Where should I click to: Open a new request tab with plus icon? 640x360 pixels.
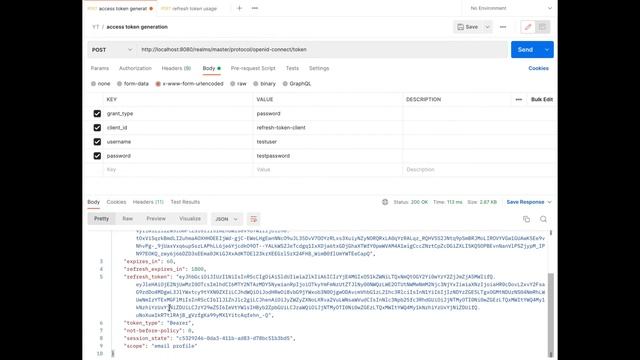click(240, 8)
